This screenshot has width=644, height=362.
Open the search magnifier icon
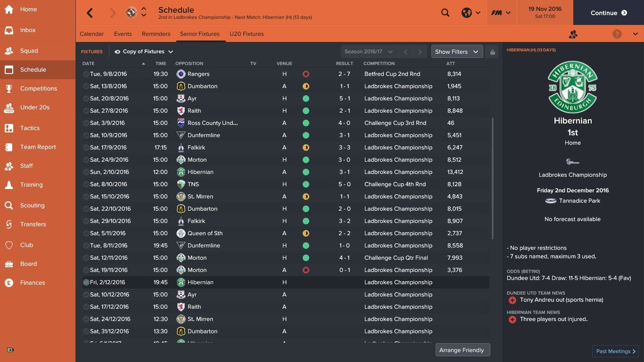point(445,13)
